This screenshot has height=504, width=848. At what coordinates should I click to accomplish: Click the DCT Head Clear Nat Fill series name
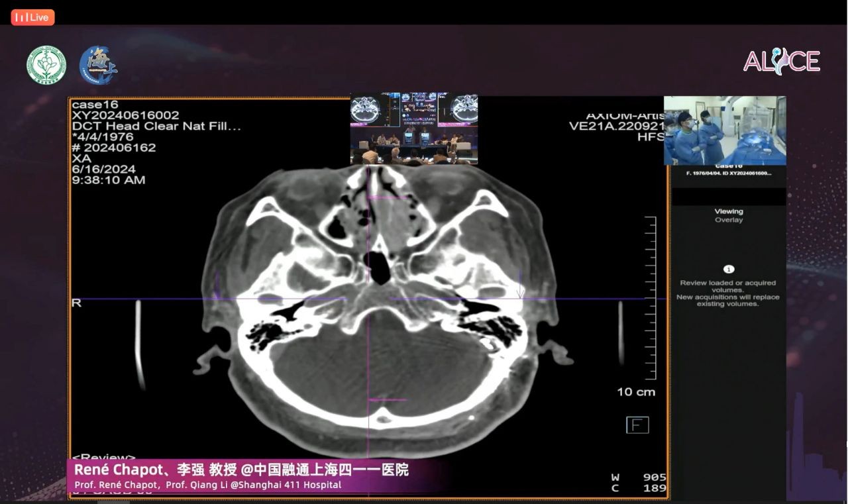[x=156, y=126]
